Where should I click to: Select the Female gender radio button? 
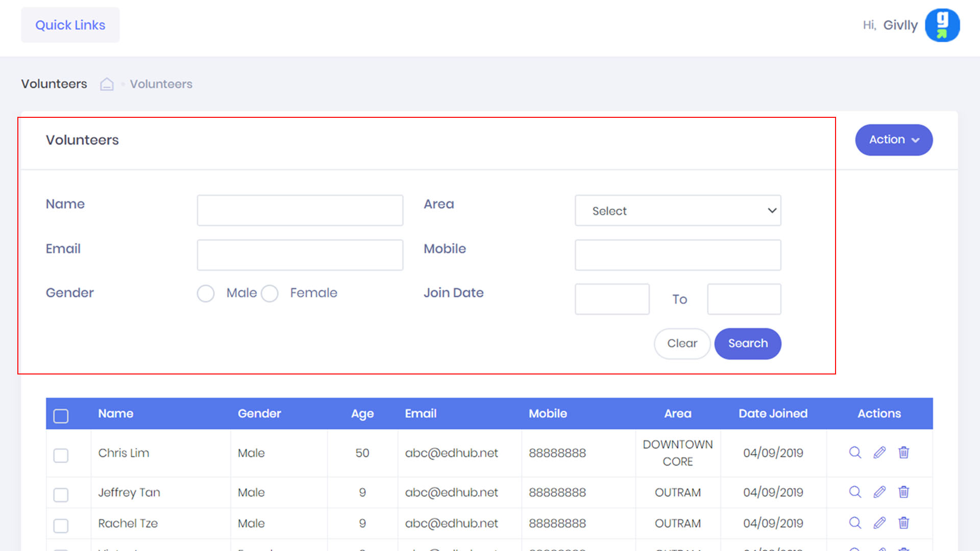269,293
